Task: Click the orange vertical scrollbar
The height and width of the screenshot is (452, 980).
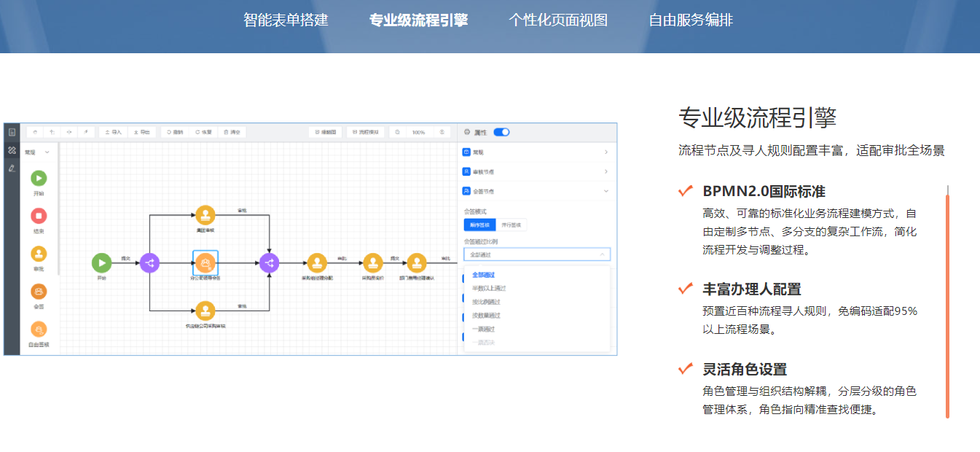Action: pos(947,306)
